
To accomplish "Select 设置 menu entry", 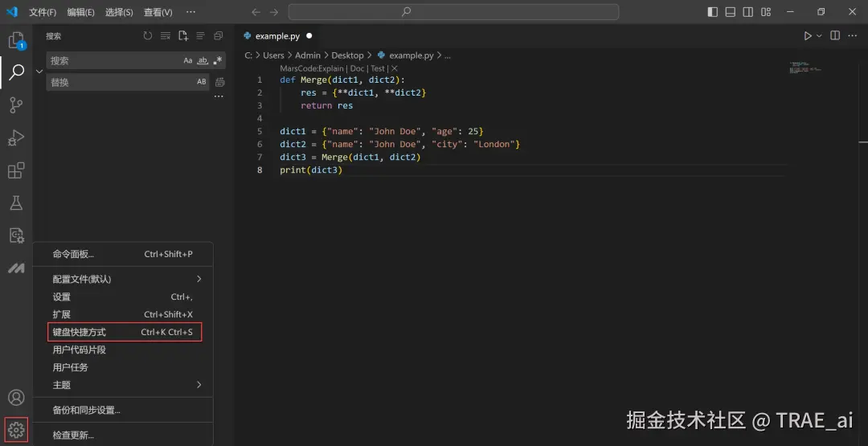I will (x=123, y=297).
